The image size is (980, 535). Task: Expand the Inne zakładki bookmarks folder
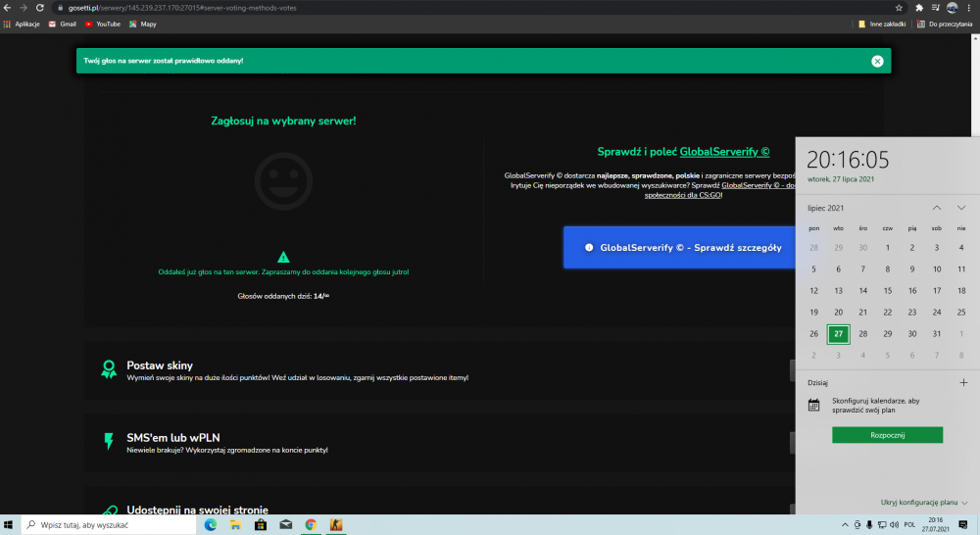882,24
